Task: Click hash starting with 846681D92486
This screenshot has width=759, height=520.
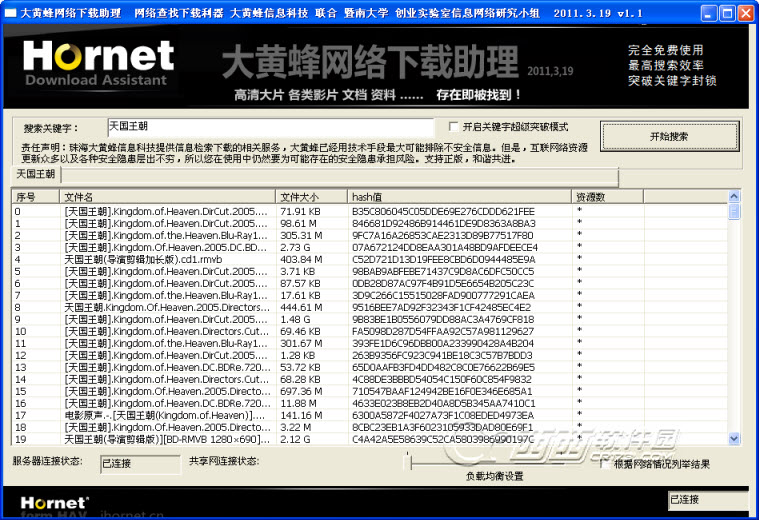Action: [444, 224]
